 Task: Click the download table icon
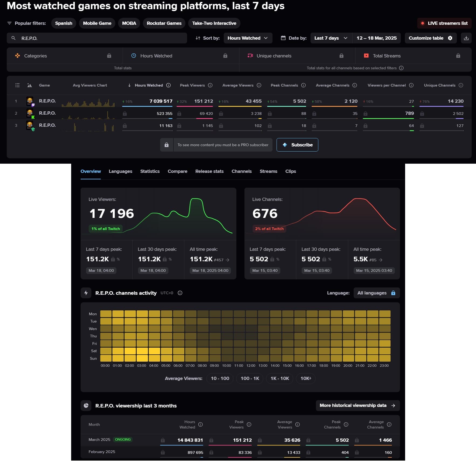pos(466,38)
